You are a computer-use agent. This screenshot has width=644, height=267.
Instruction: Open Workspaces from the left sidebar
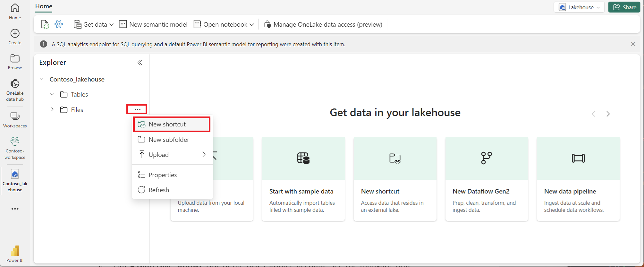tap(15, 120)
